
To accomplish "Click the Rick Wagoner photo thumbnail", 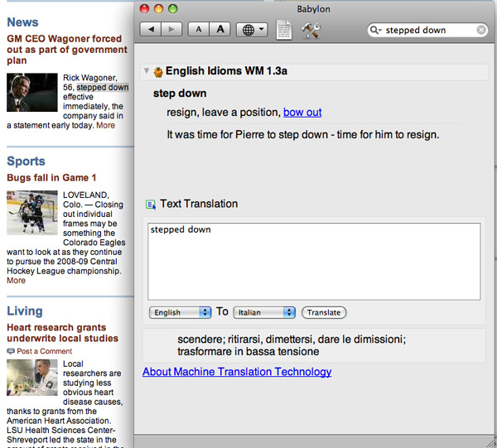I will [32, 92].
